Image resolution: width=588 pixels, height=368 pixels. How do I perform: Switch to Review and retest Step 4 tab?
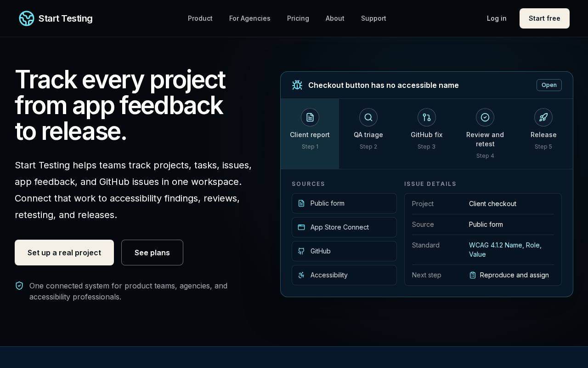(x=485, y=134)
